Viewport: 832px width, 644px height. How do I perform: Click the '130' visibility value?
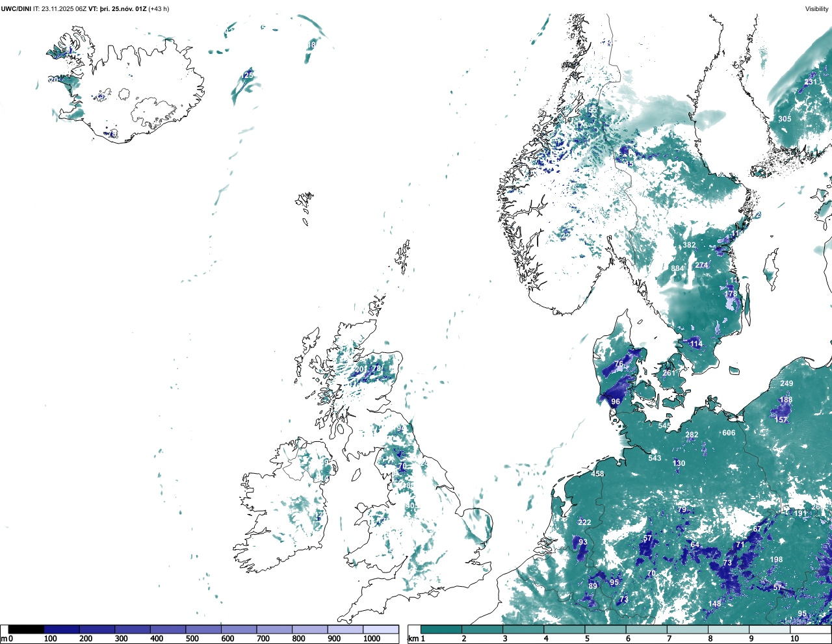pos(679,463)
